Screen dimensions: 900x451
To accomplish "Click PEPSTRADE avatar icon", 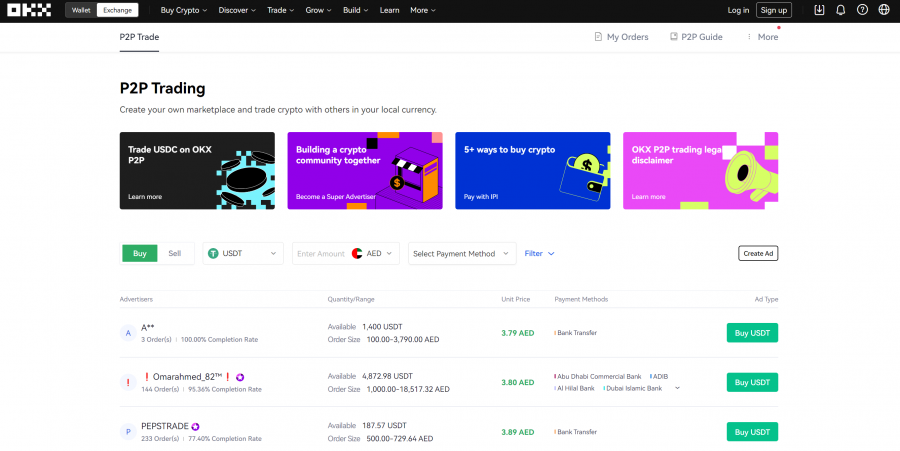I will point(128,432).
